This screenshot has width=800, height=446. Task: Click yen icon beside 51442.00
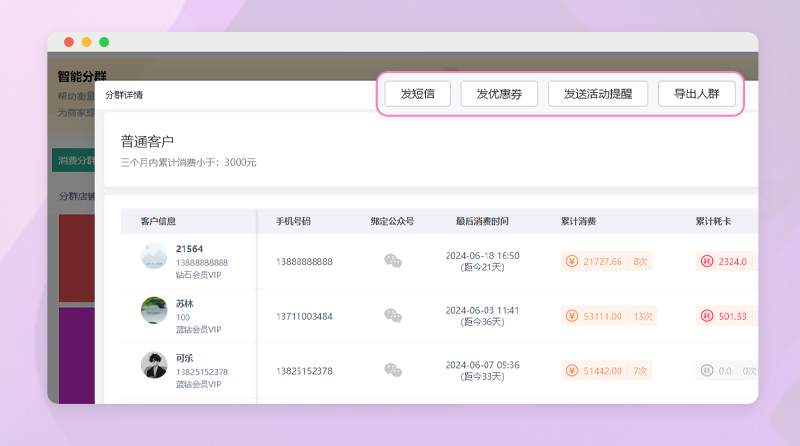click(572, 370)
